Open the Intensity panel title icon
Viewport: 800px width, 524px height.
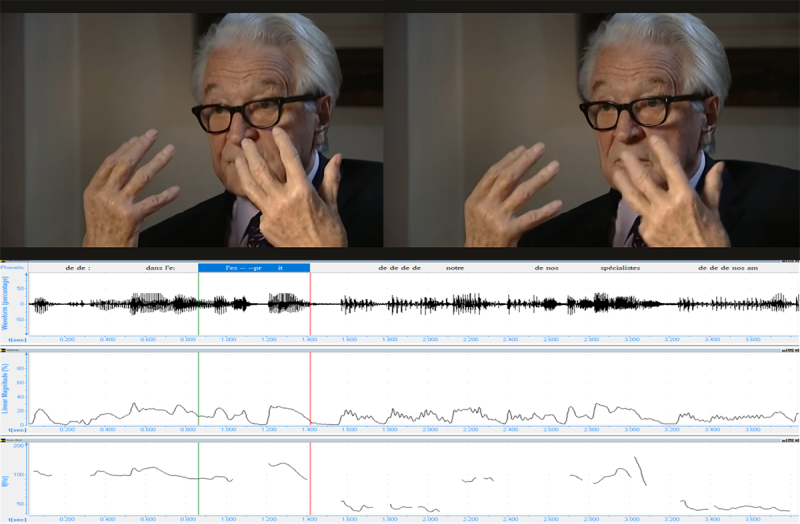point(3,351)
